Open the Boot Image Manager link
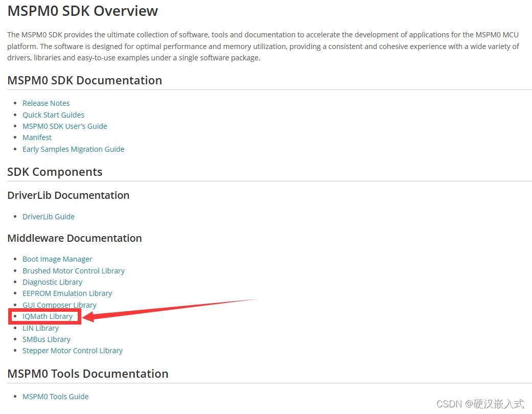This screenshot has height=414, width=532. pos(57,259)
